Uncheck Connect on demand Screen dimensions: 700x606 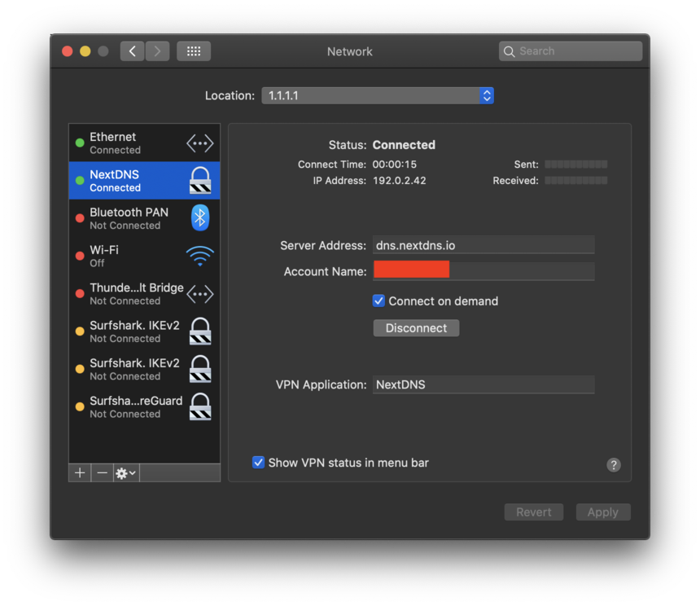point(378,301)
